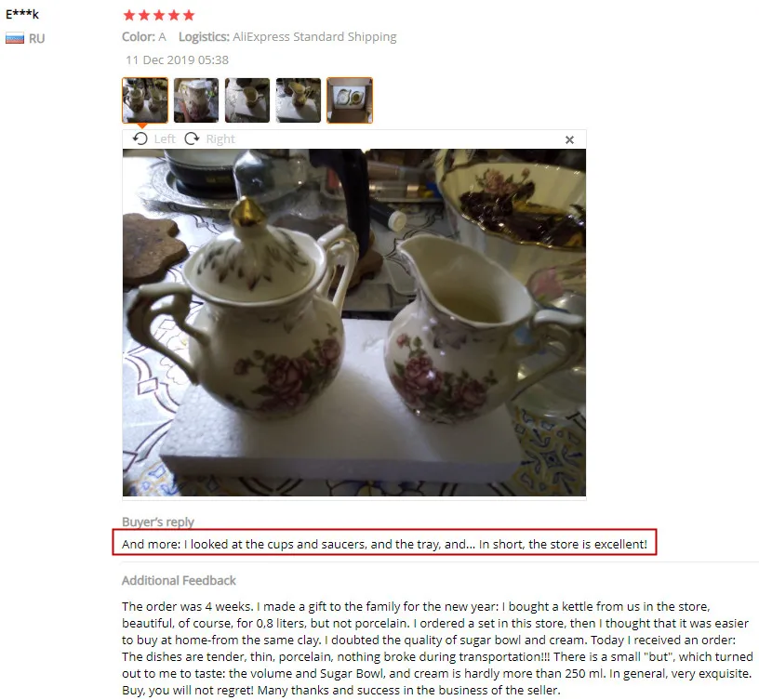Click the third rating star
759x700 pixels.
point(159,15)
